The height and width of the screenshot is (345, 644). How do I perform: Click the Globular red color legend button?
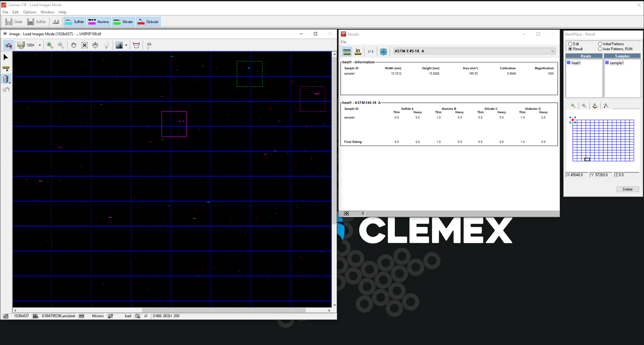[x=148, y=22]
